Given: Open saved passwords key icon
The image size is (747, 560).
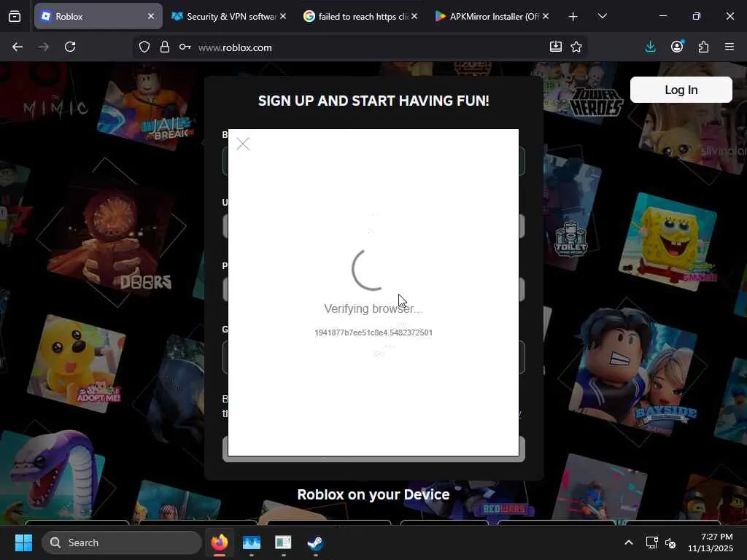Looking at the screenshot, I should [185, 47].
